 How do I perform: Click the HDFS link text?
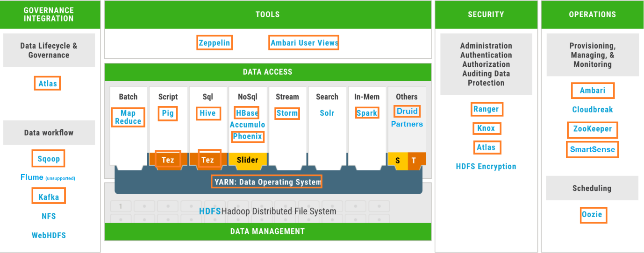coord(210,211)
